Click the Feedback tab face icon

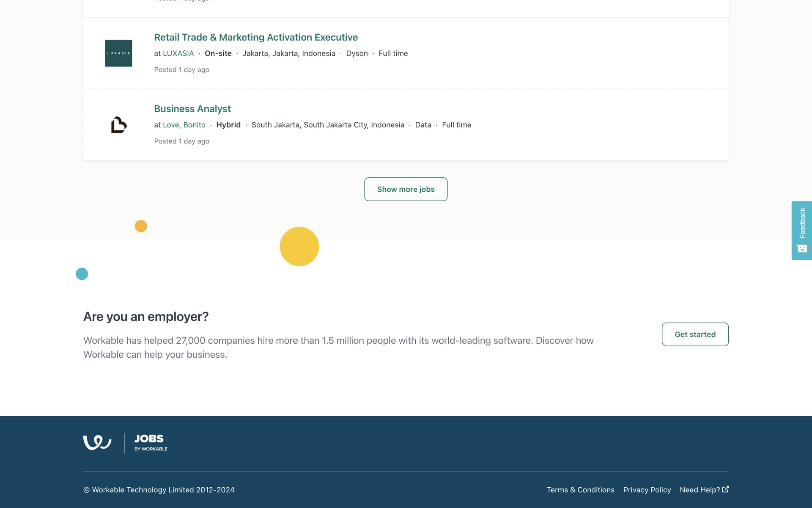802,248
